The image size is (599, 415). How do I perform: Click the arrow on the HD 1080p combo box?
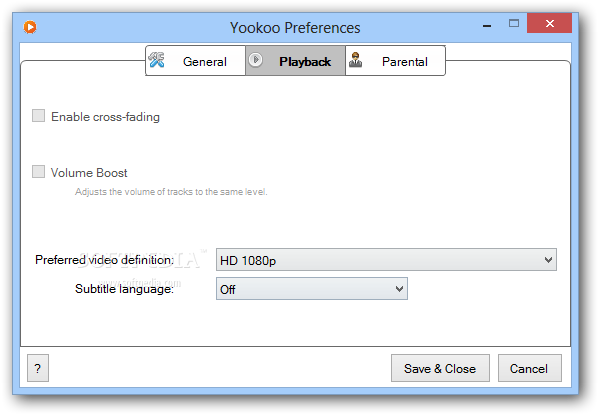click(x=548, y=260)
